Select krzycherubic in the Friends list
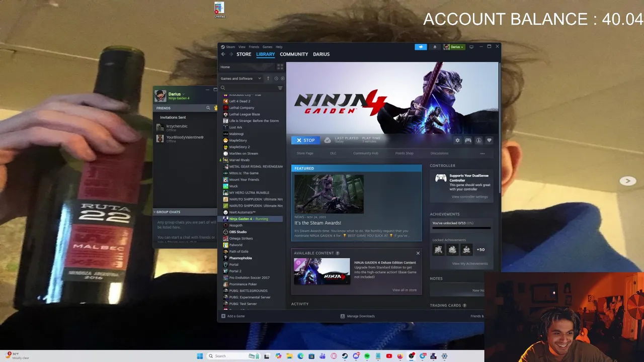This screenshot has width=644, height=362. click(177, 127)
